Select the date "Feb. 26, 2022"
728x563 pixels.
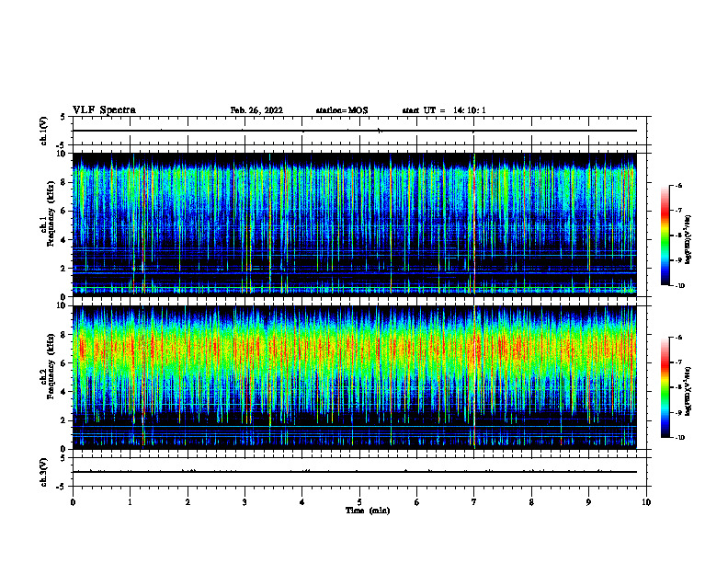[256, 110]
